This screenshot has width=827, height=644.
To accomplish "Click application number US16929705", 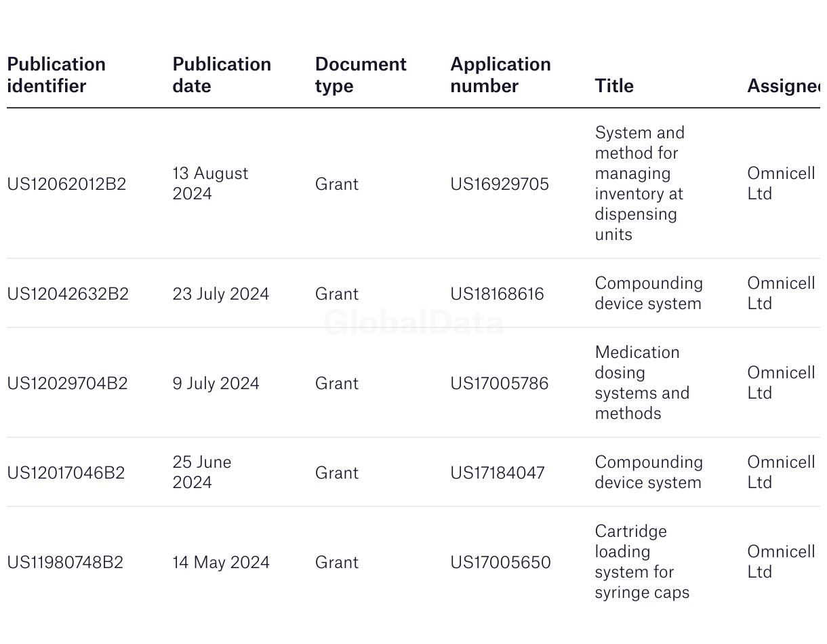I will pos(500,184).
